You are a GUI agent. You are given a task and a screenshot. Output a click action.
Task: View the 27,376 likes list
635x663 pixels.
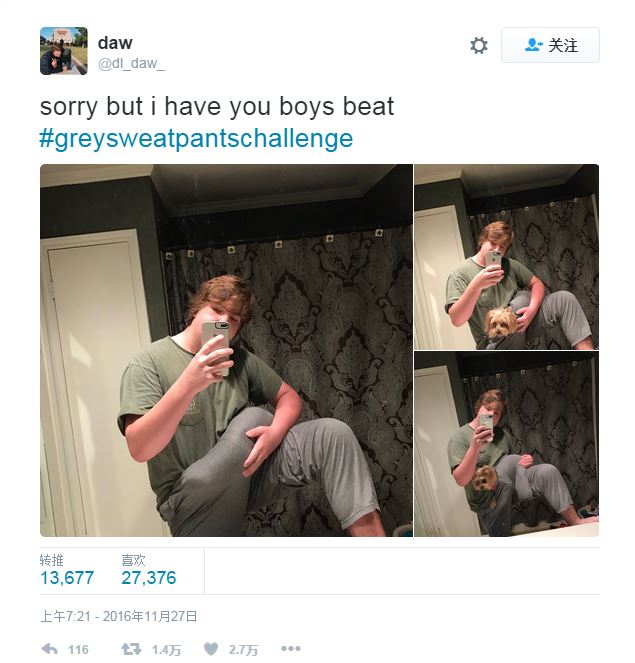(149, 578)
